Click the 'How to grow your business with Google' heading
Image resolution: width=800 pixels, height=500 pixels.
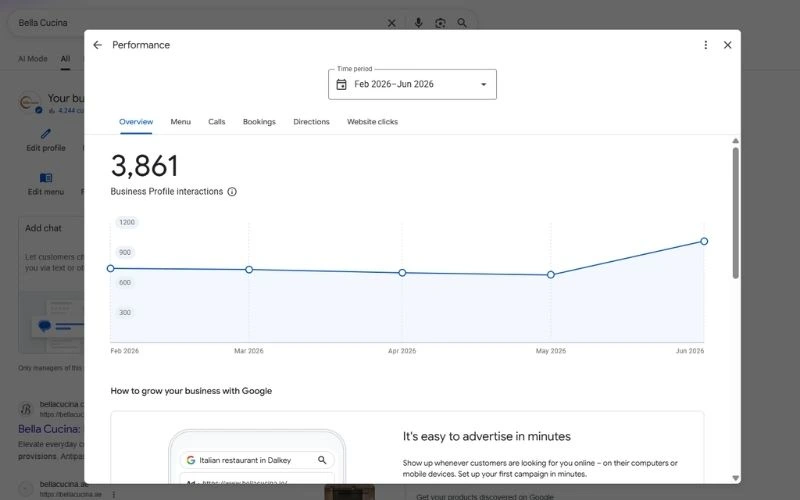pos(191,391)
